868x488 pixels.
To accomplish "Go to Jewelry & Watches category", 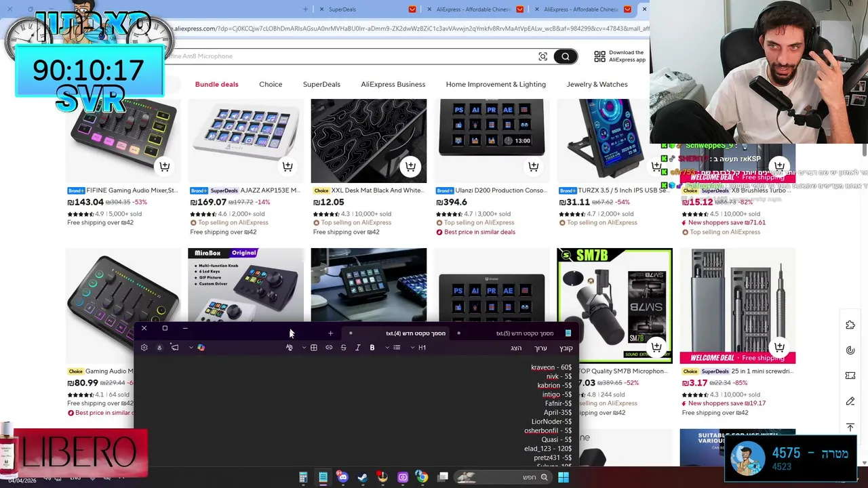I will pyautogui.click(x=597, y=84).
